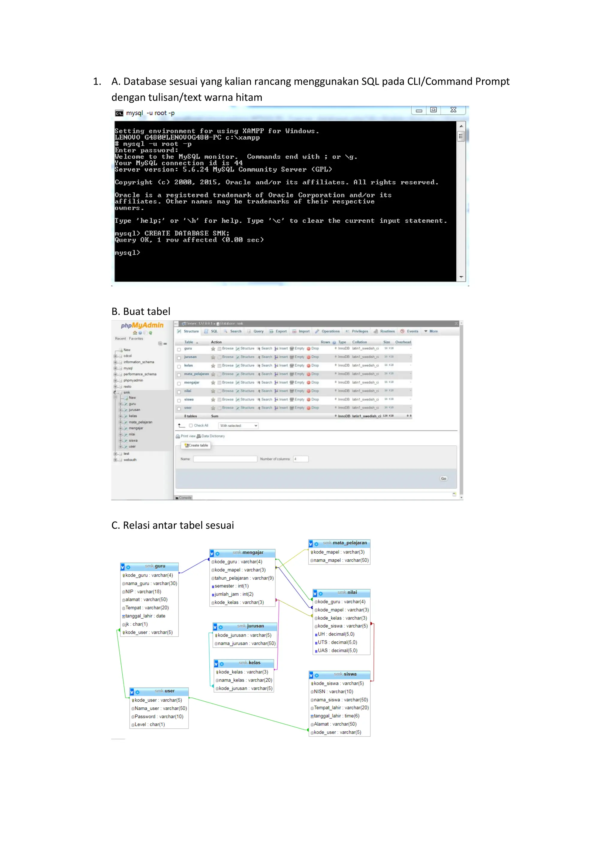Open the With selected dropdown
Image resolution: width=614 pixels, height=868 pixels.
239,426
